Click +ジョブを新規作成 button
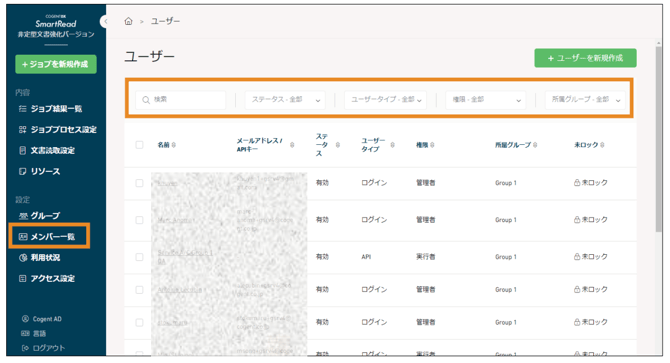 (x=56, y=64)
